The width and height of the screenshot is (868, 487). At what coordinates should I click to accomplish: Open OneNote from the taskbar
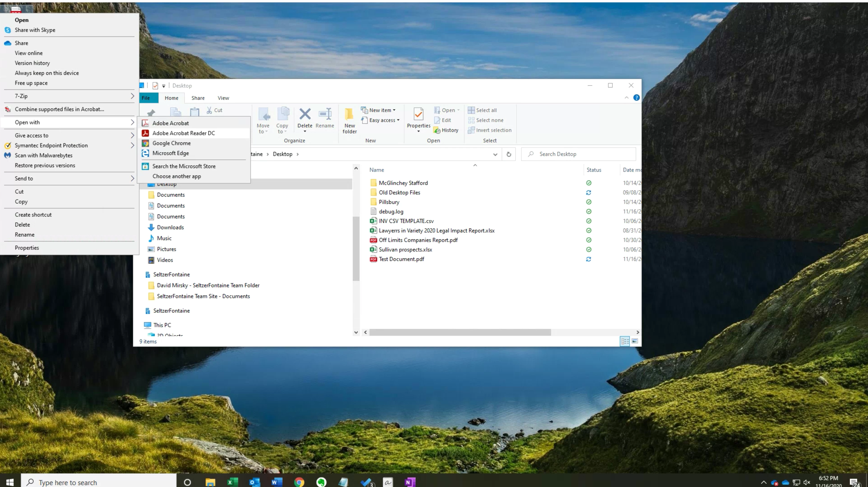pyautogui.click(x=409, y=482)
